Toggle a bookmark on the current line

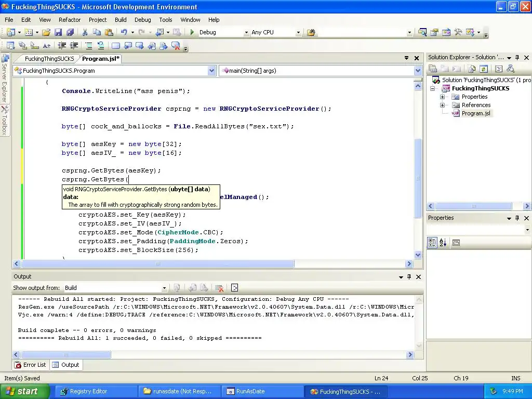pos(116,46)
